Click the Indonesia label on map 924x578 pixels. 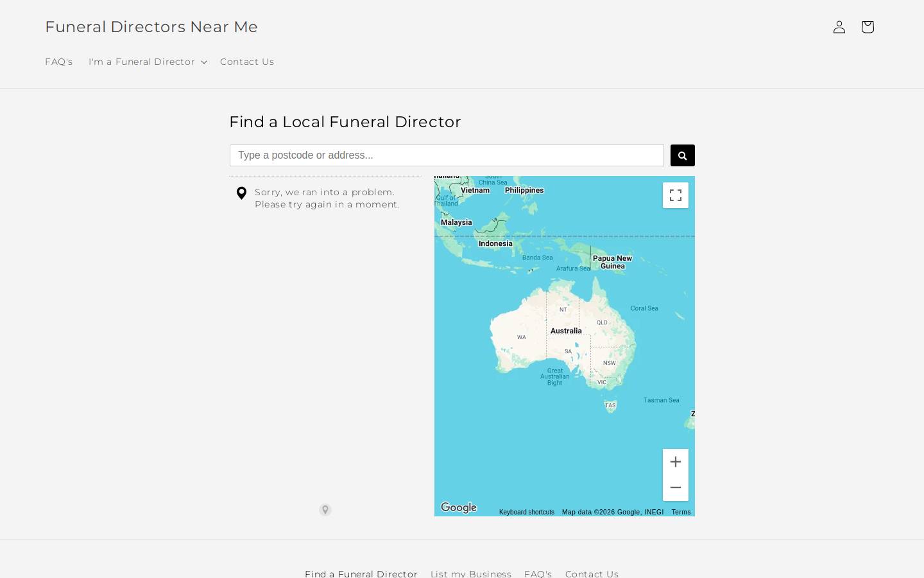[495, 243]
